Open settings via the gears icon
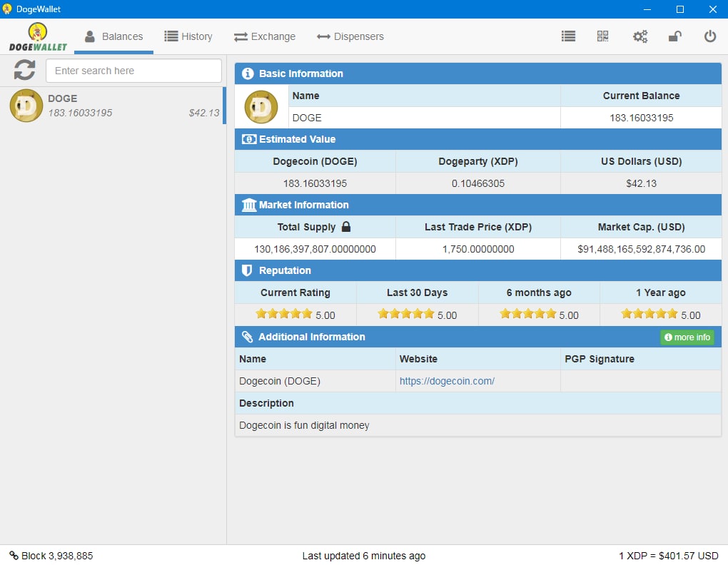The image size is (728, 565). (x=640, y=36)
